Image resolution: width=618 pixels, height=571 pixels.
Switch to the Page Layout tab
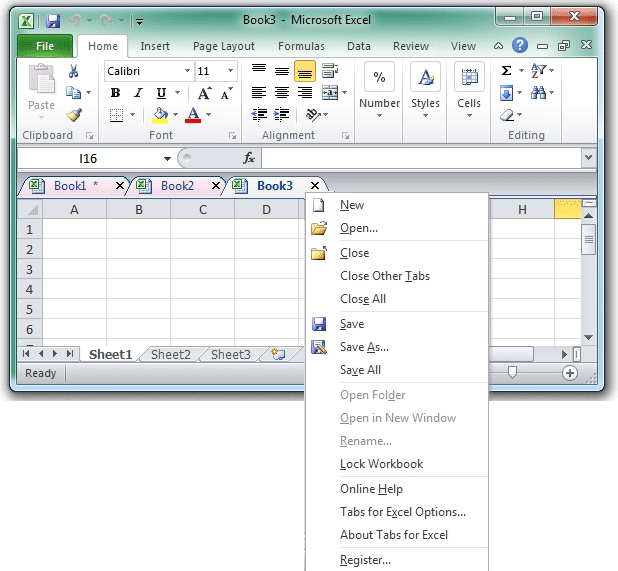[223, 46]
